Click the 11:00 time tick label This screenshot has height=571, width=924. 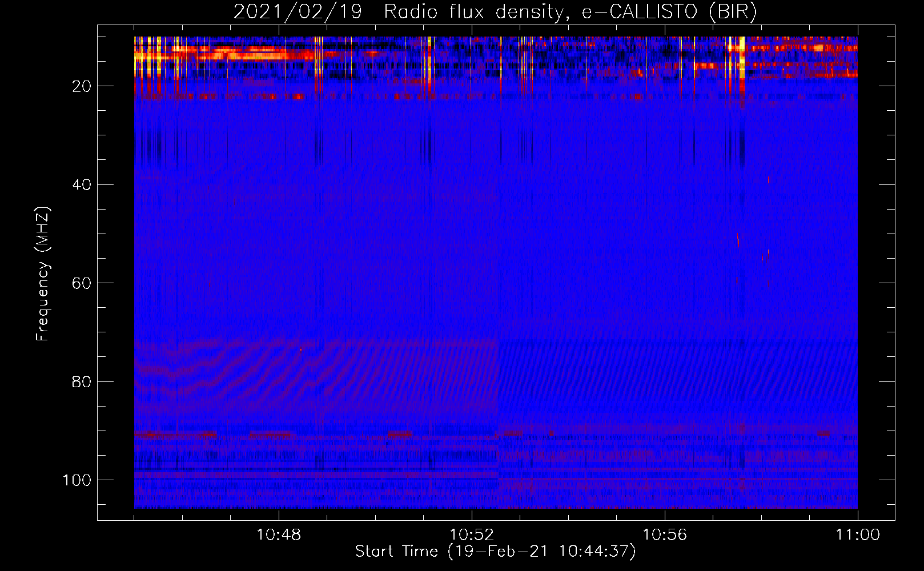click(x=858, y=535)
